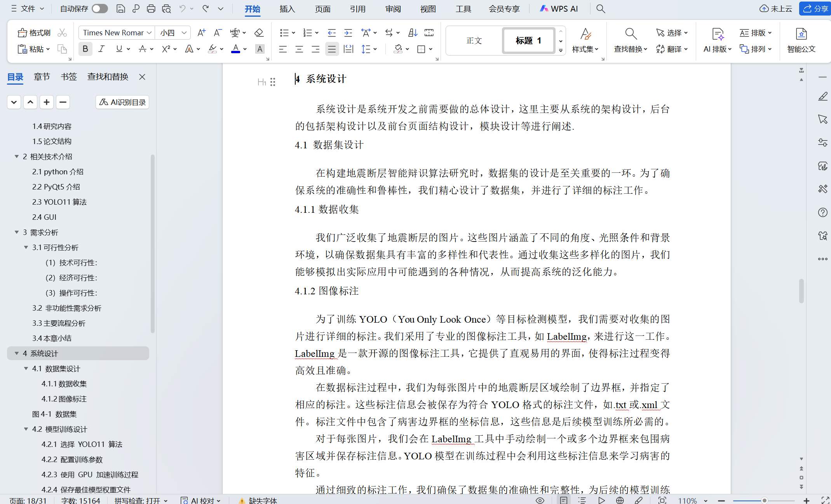Toggle spell check in status bar
This screenshot has width=831, height=504.
(141, 501)
